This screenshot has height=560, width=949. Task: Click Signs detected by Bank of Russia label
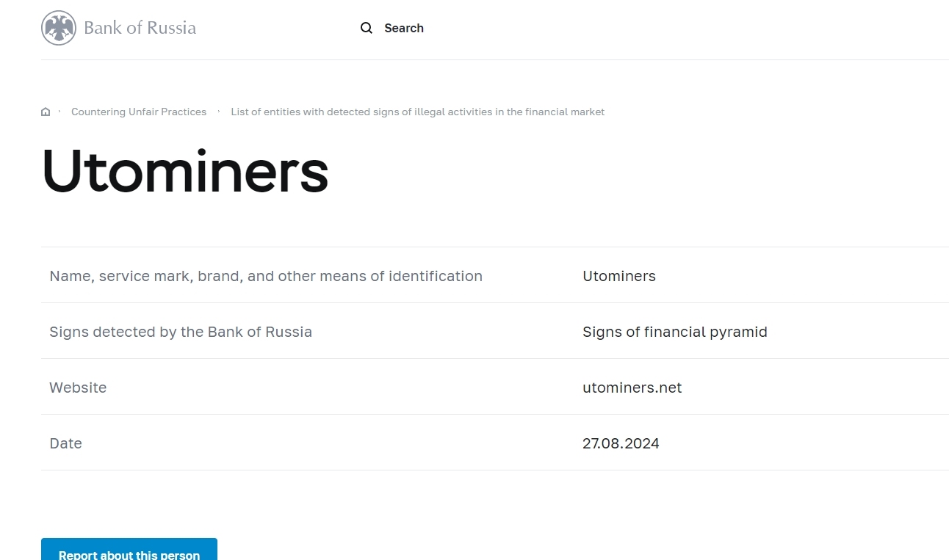181,332
